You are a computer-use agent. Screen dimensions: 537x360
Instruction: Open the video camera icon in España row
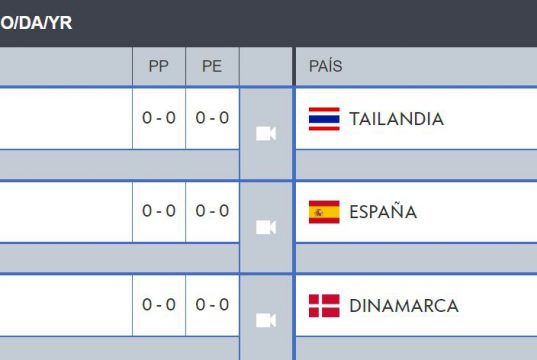point(266,227)
